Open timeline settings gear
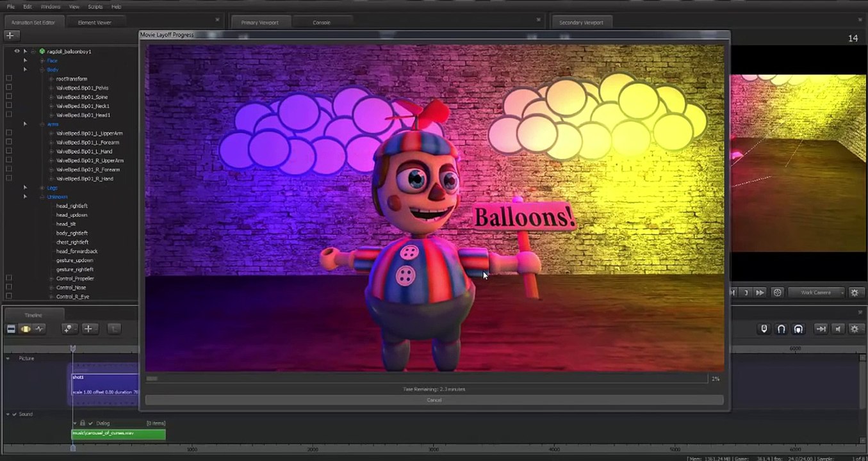This screenshot has height=461, width=868. click(x=855, y=328)
